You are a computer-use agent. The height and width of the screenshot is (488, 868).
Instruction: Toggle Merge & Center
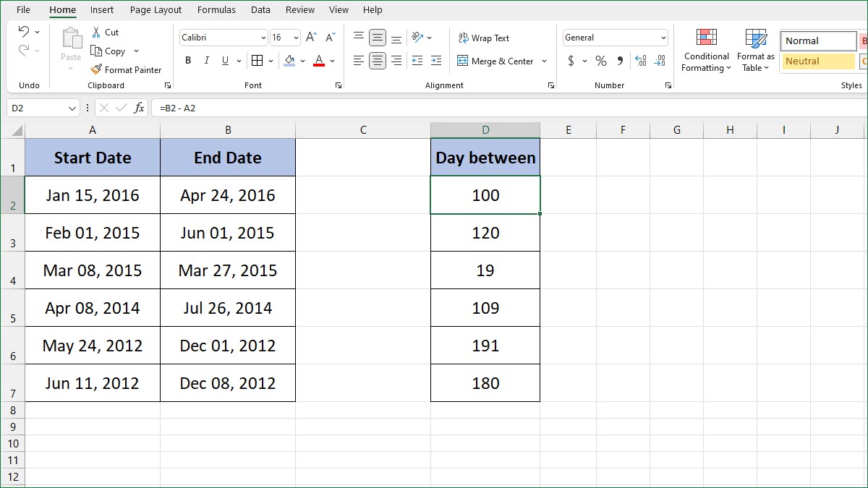click(496, 61)
